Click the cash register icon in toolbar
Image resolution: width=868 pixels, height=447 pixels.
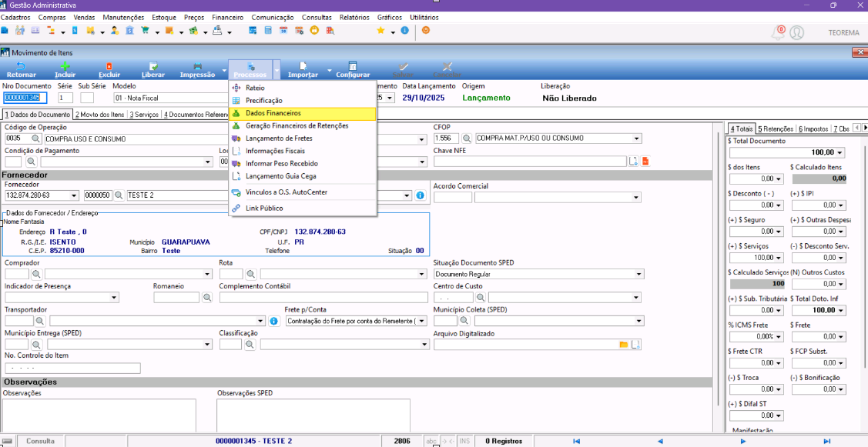click(217, 31)
